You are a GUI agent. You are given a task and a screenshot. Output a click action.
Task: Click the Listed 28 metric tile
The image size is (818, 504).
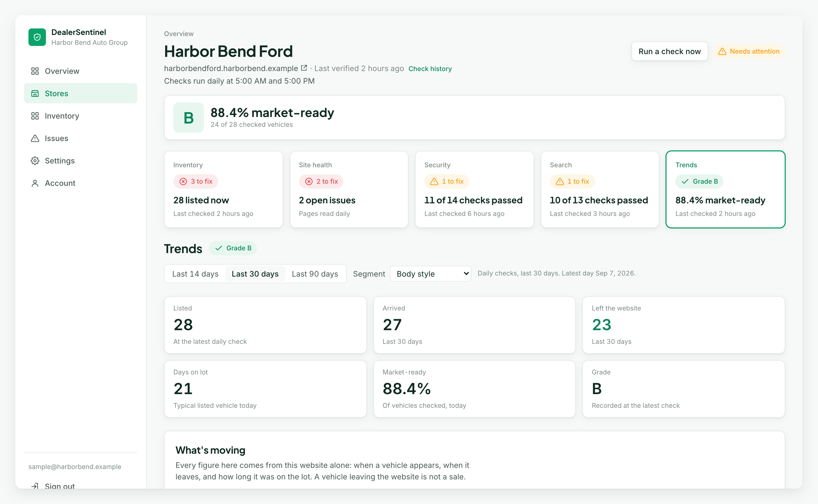265,325
